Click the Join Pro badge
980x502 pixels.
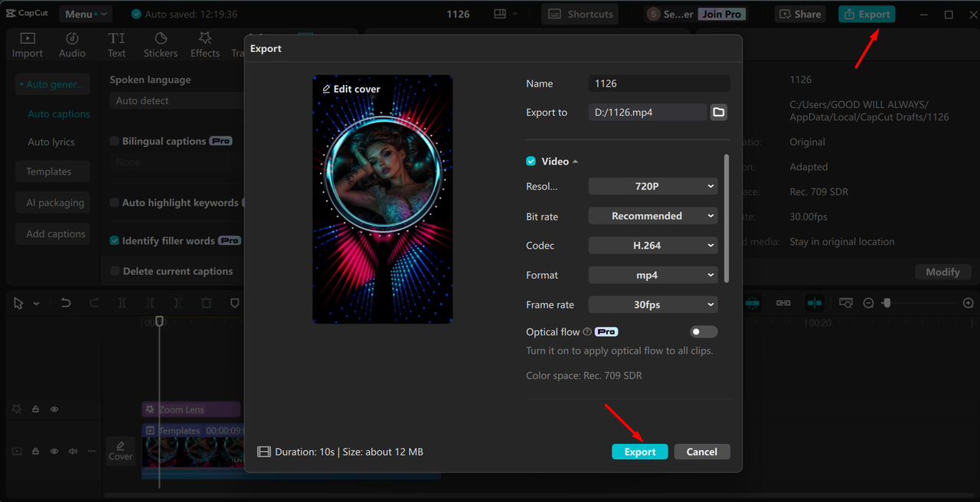pos(722,14)
